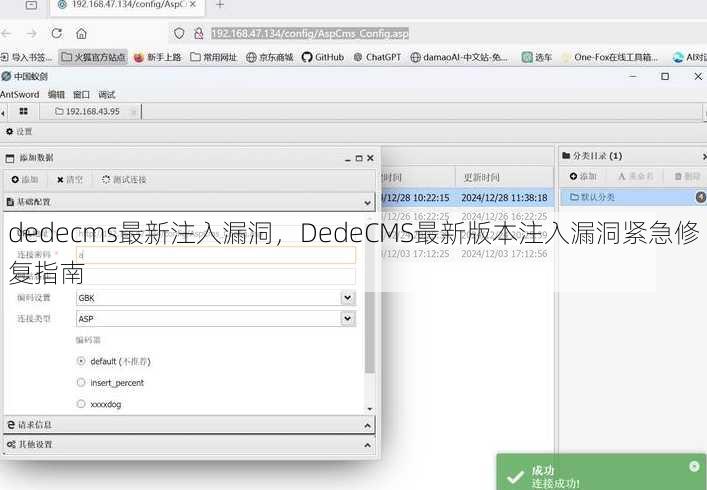Select the xxxxdog encoder radio button
Screen dimensions: 707x490
(81, 404)
